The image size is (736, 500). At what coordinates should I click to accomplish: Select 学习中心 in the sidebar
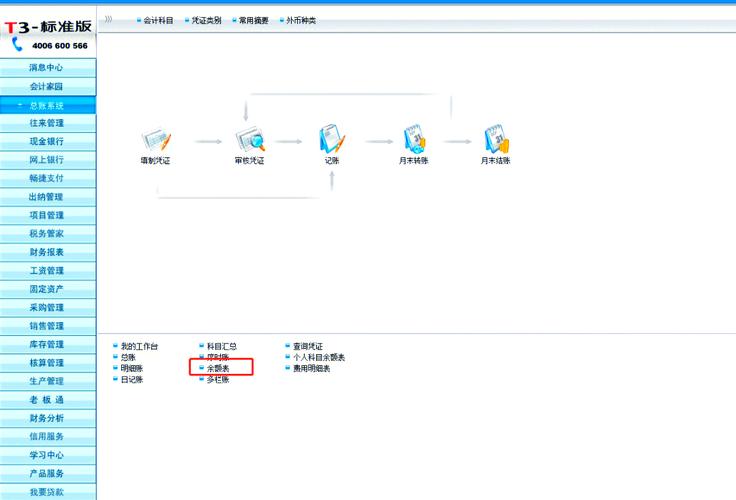pyautogui.click(x=48, y=455)
